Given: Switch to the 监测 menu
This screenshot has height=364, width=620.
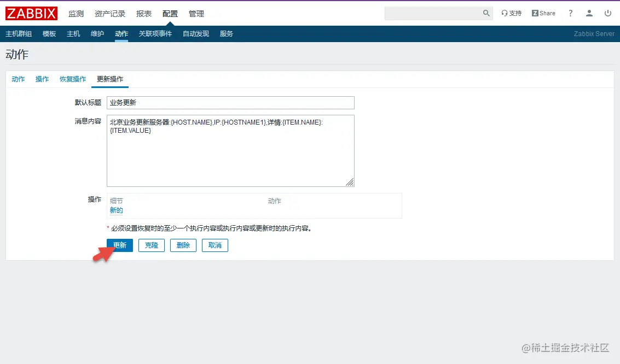Looking at the screenshot, I should click(x=77, y=14).
